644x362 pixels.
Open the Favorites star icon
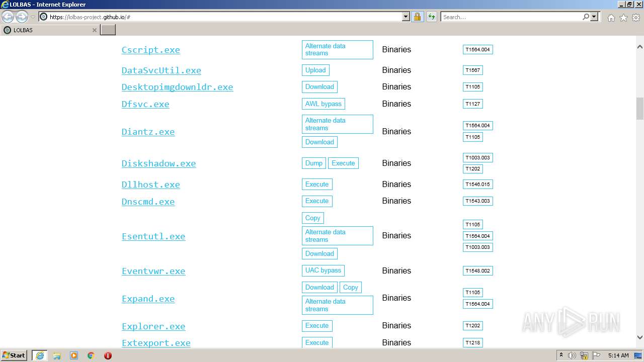[623, 17]
